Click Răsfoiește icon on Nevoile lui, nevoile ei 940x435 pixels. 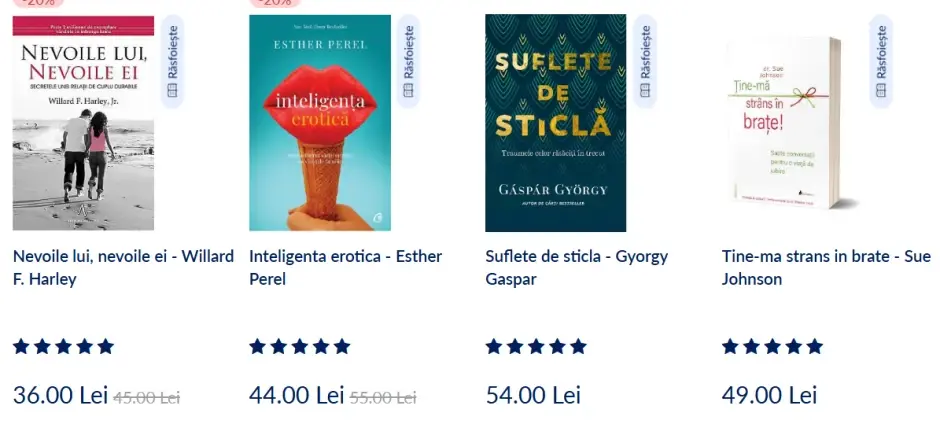pos(171,62)
